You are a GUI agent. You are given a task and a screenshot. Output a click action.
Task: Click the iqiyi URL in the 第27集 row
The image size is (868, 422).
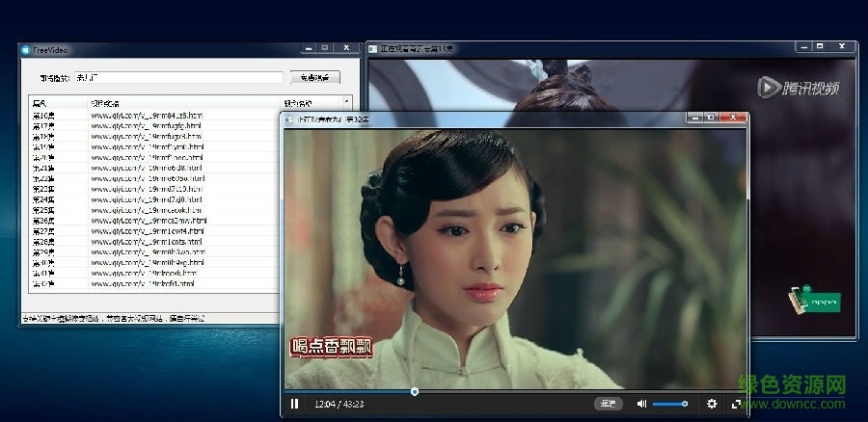(x=148, y=231)
